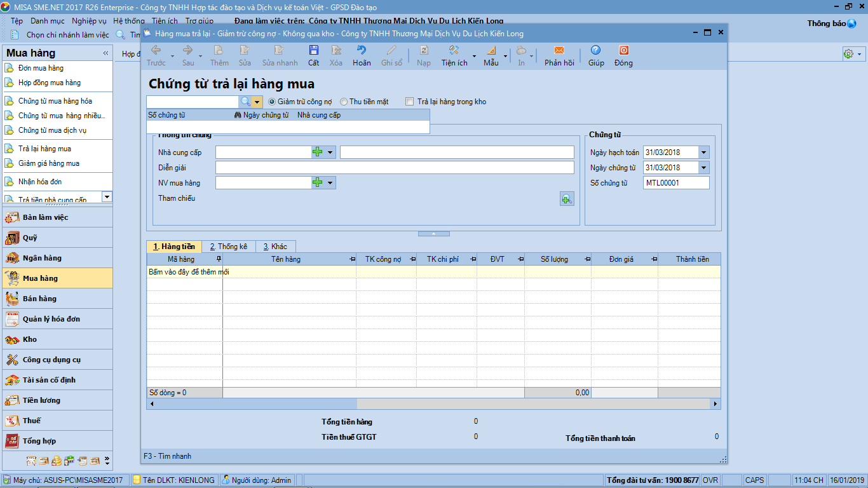Select Thu tiền mặt option
This screenshot has height=488, width=868.
[x=344, y=102]
